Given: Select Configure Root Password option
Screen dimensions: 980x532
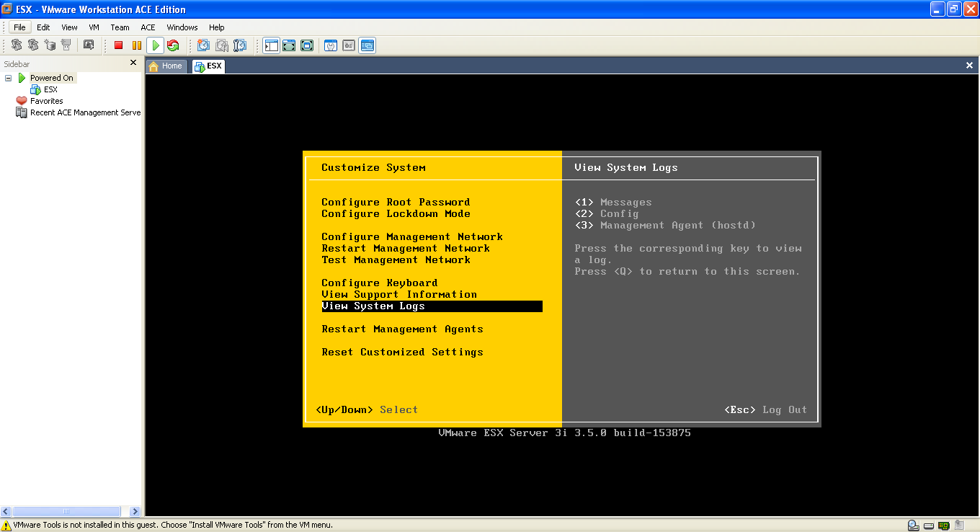Looking at the screenshot, I should [x=396, y=202].
